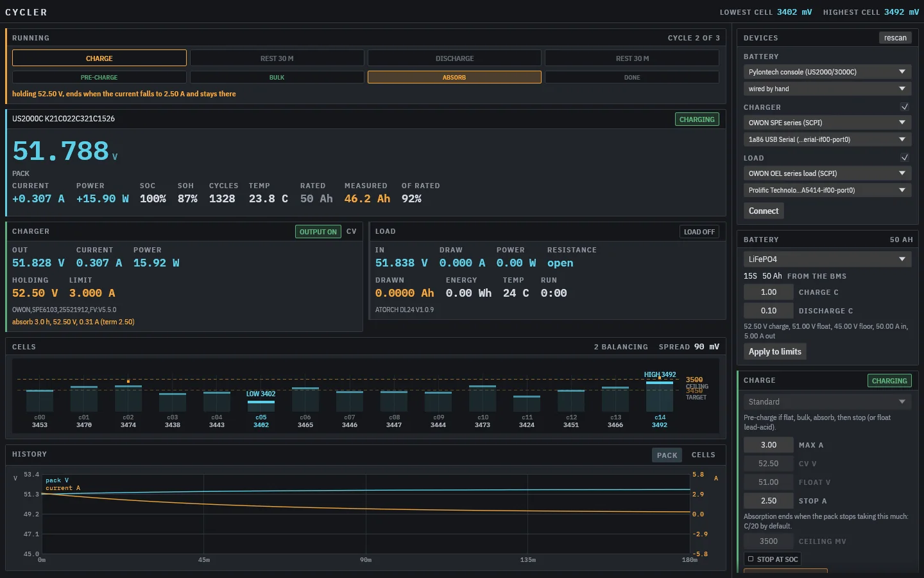The image size is (924, 578).
Task: Click the CEILING MV input field
Action: pos(769,541)
